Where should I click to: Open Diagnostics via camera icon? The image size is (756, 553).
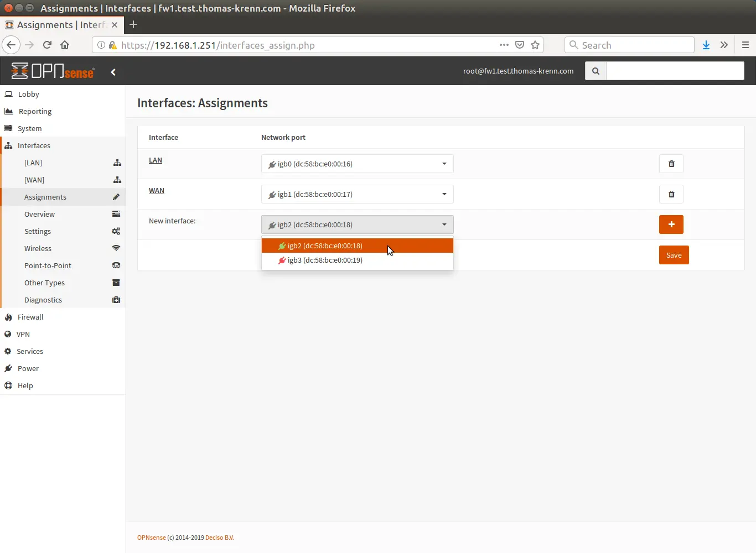point(116,300)
